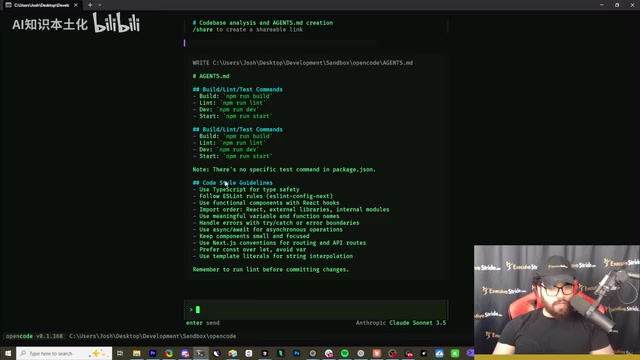Click the enter send hint

202,323
